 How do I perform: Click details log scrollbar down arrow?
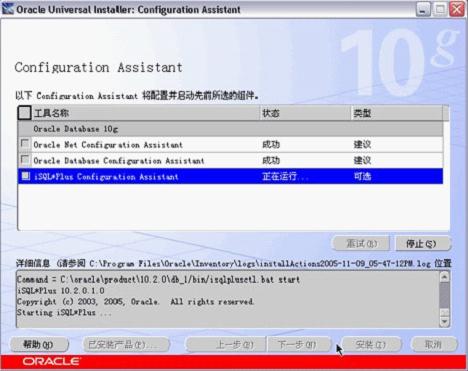click(444, 321)
